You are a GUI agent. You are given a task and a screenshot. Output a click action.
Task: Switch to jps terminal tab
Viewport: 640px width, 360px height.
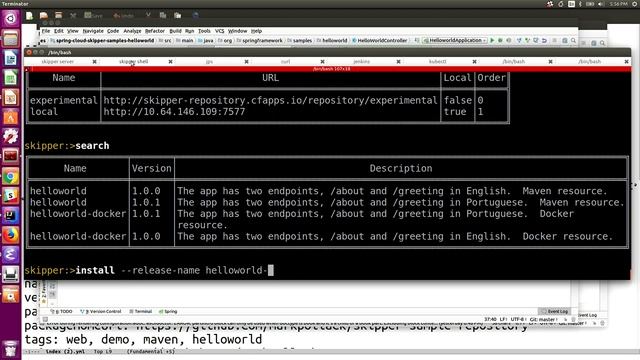point(209,62)
